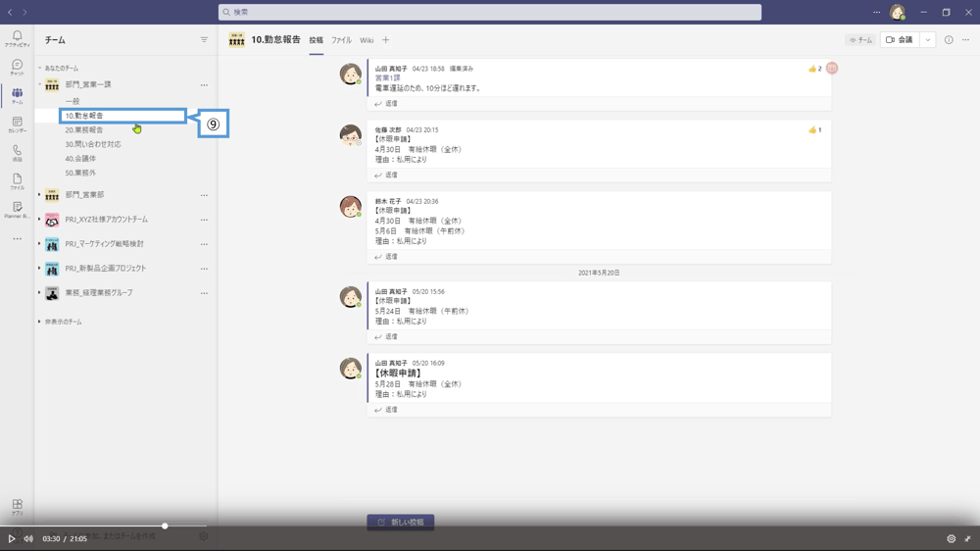980x551 pixels.
Task: Select the Teams icon in the sidebar
Action: [x=17, y=96]
